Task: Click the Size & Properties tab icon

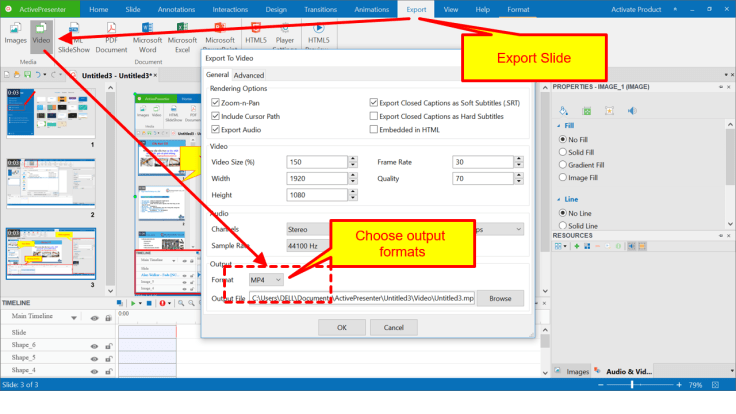Action: pyautogui.click(x=587, y=111)
